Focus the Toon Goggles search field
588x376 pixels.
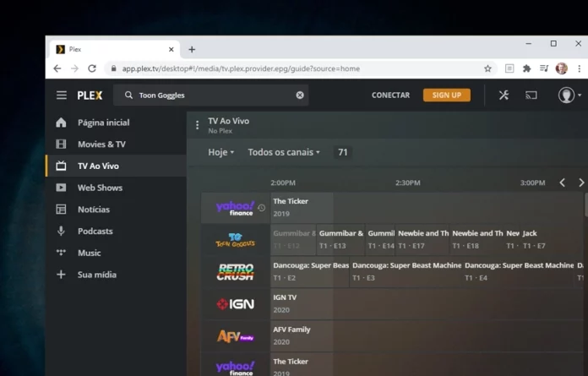(210, 95)
